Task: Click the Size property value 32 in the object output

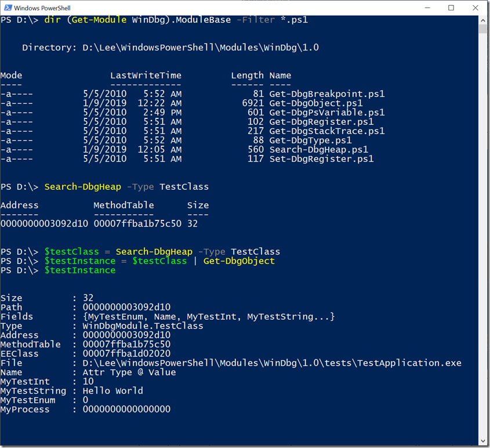Action: click(88, 298)
